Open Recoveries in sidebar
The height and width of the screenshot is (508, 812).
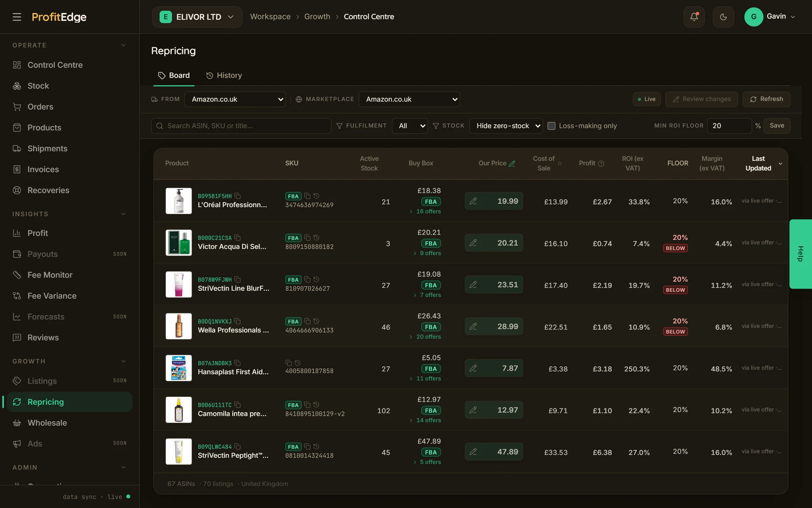click(48, 190)
